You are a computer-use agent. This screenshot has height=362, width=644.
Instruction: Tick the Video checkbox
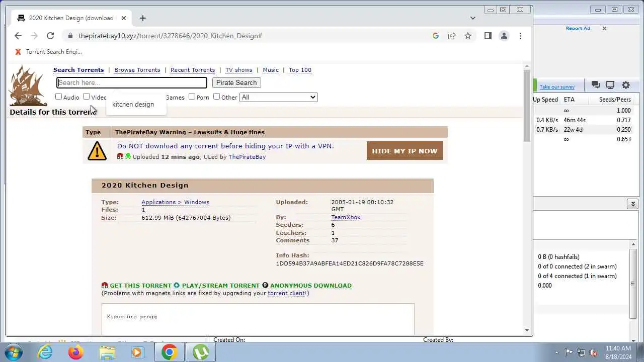(x=86, y=97)
